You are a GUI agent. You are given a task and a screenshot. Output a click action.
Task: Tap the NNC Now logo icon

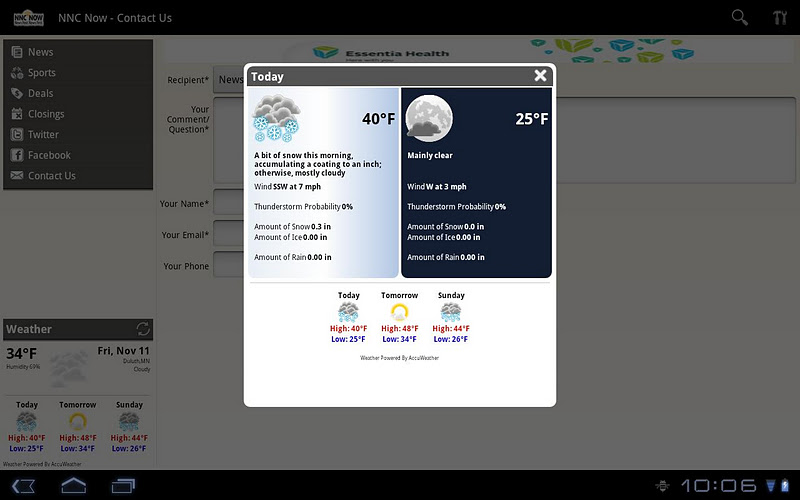click(29, 18)
